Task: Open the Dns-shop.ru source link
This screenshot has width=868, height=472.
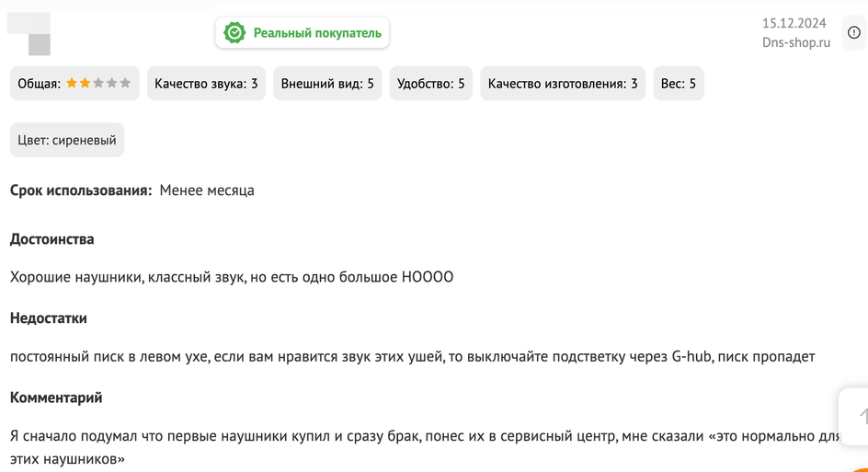Action: click(x=796, y=42)
